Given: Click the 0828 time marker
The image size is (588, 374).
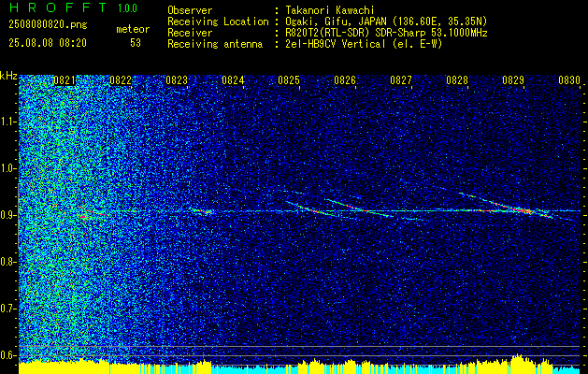Looking at the screenshot, I should 457,80.
